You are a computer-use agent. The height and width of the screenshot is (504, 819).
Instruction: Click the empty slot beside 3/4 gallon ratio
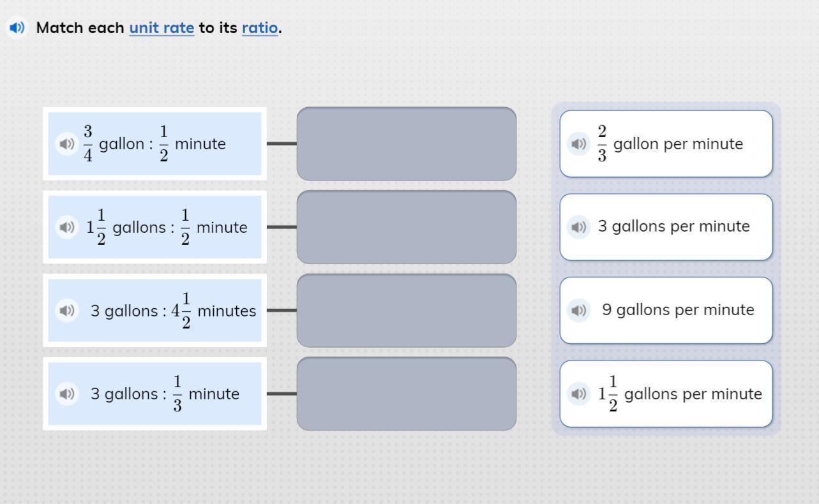pos(407,144)
